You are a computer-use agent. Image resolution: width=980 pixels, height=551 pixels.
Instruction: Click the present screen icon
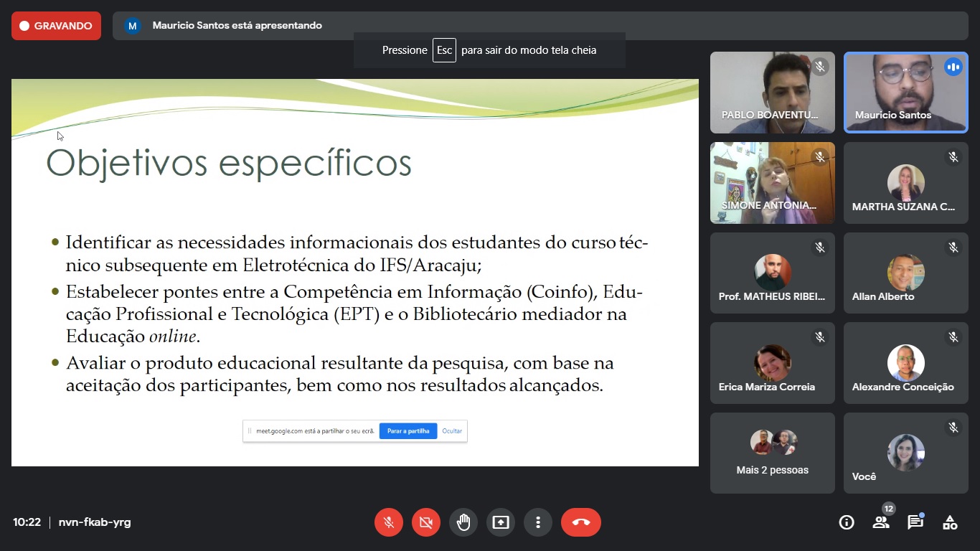501,522
